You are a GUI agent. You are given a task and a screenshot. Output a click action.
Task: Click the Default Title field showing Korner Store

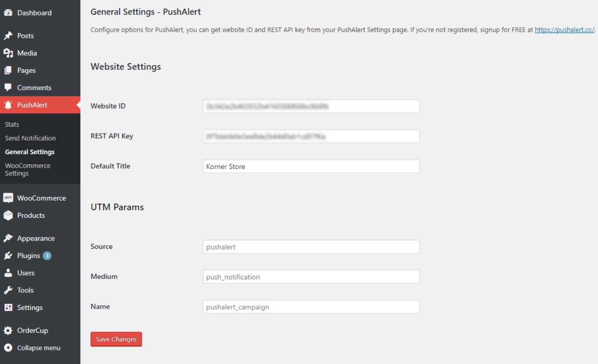[311, 166]
